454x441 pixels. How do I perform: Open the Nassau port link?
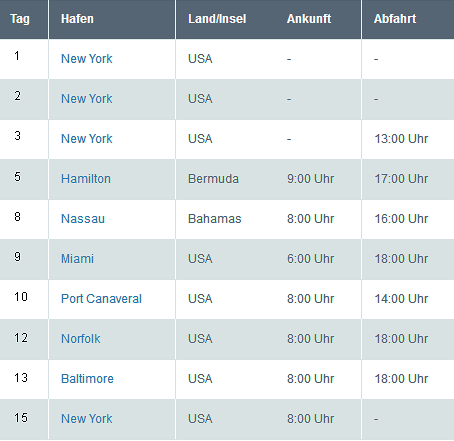(83, 219)
